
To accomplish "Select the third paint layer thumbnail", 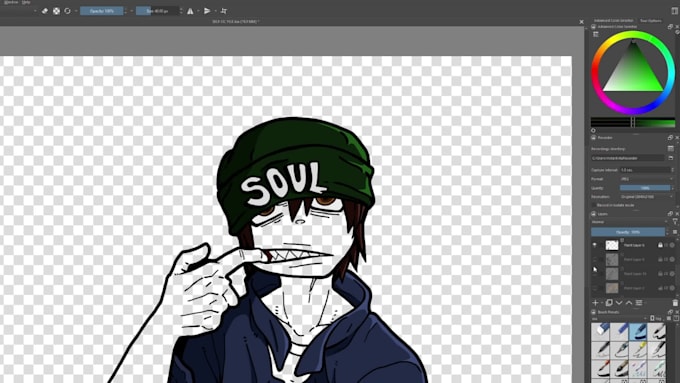I will (612, 274).
